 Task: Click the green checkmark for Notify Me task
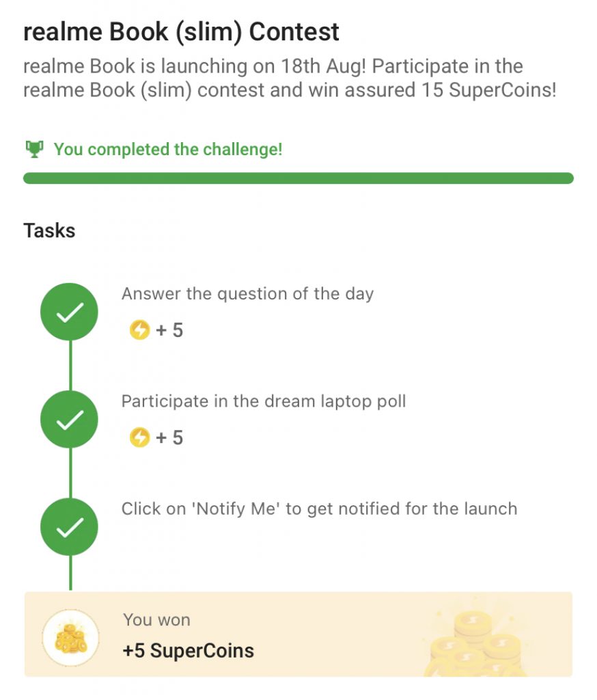[70, 527]
